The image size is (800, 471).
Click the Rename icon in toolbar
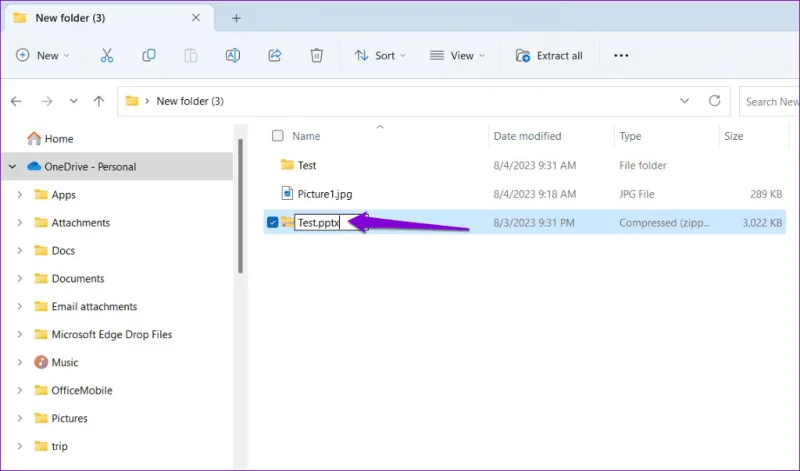tap(233, 55)
